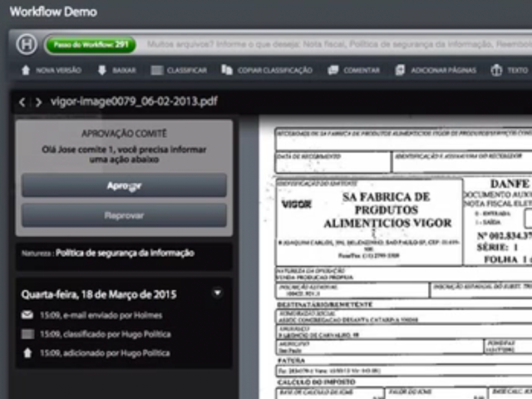Focus the document search input field
Image resolution: width=532 pixels, height=399 pixels.
[x=337, y=44]
